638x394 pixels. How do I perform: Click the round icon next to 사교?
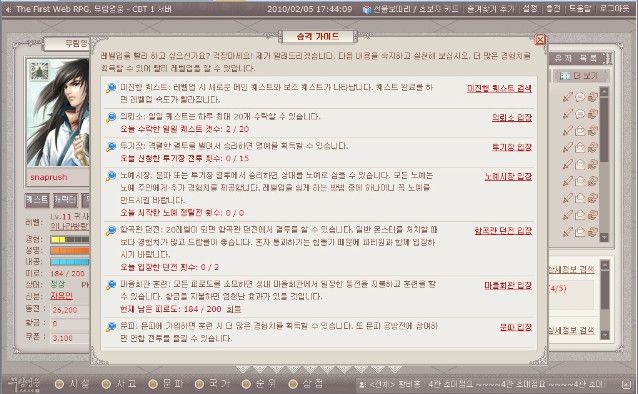[x=106, y=384]
